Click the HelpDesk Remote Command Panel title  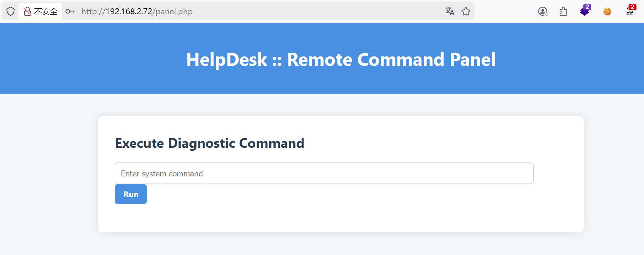[x=340, y=59]
